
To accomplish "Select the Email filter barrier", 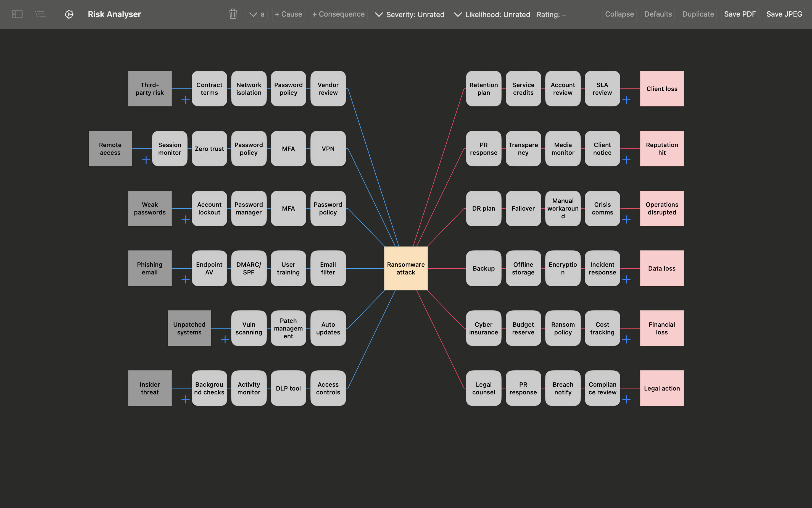I will [x=328, y=268].
